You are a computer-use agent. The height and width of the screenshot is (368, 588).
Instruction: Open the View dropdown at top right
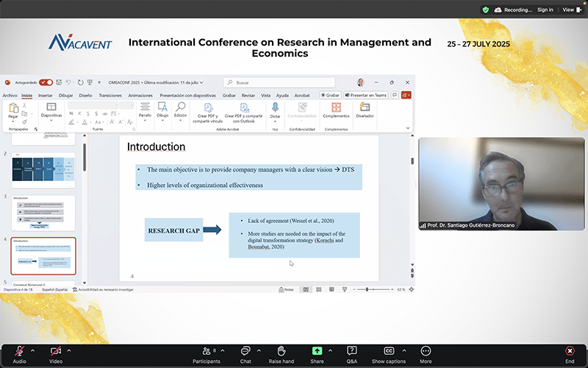click(x=570, y=10)
